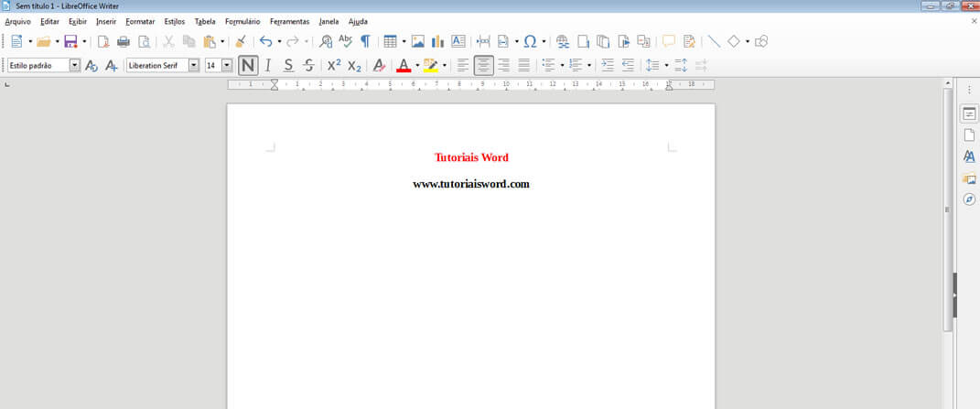
Task: Toggle italic formatting
Action: pos(268,65)
